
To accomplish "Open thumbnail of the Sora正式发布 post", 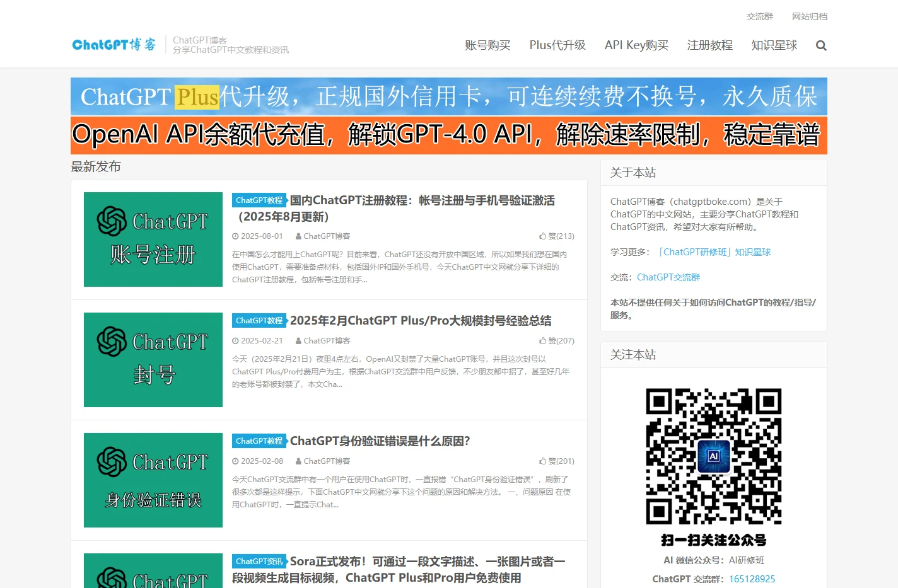I will click(x=153, y=570).
